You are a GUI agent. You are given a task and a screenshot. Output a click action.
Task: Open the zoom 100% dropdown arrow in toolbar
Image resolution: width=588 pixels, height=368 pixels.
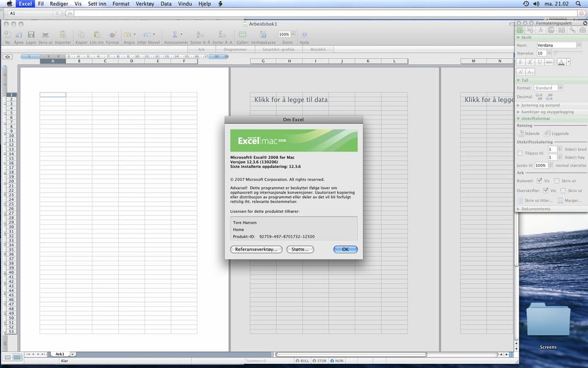click(x=293, y=34)
